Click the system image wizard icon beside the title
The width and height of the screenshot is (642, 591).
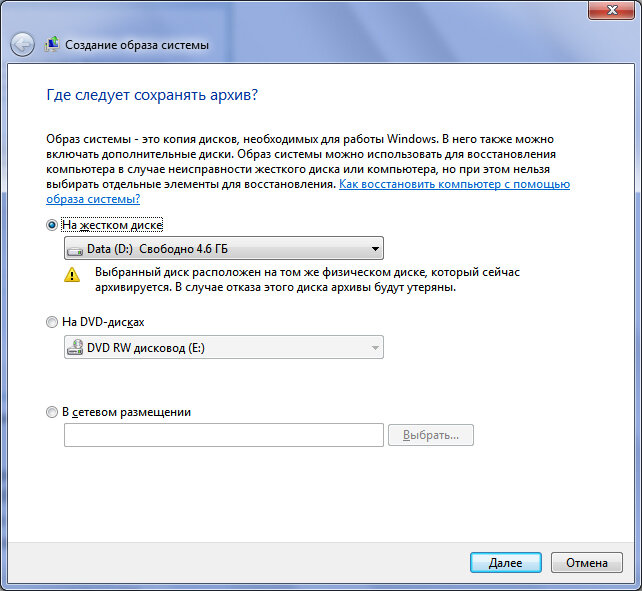[x=50, y=44]
